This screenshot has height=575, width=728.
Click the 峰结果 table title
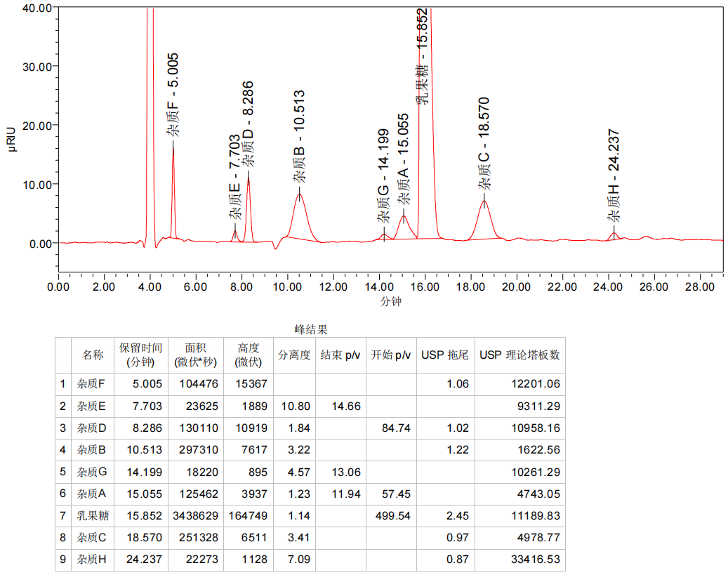pos(310,329)
